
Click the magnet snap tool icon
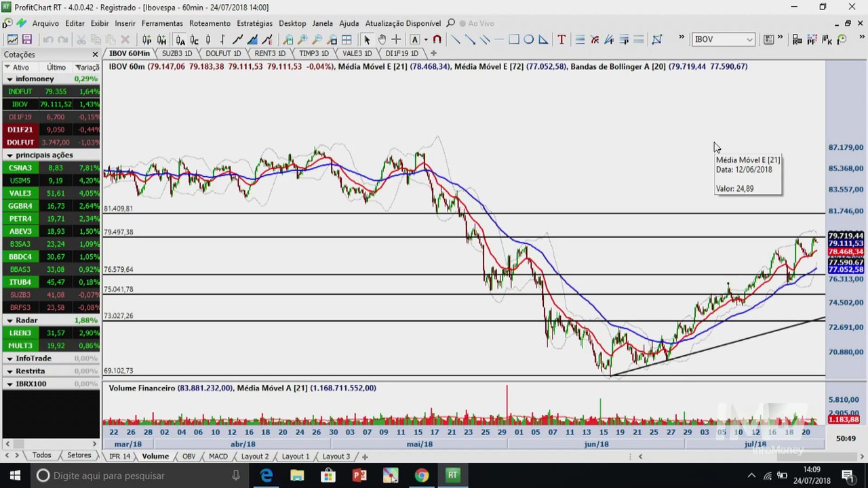pyautogui.click(x=437, y=39)
